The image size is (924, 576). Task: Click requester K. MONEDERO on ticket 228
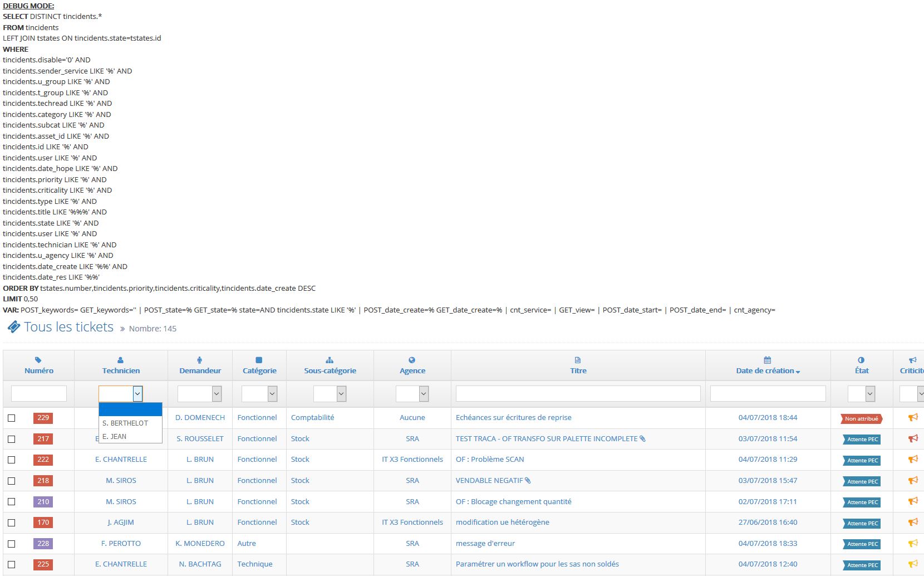(x=200, y=544)
